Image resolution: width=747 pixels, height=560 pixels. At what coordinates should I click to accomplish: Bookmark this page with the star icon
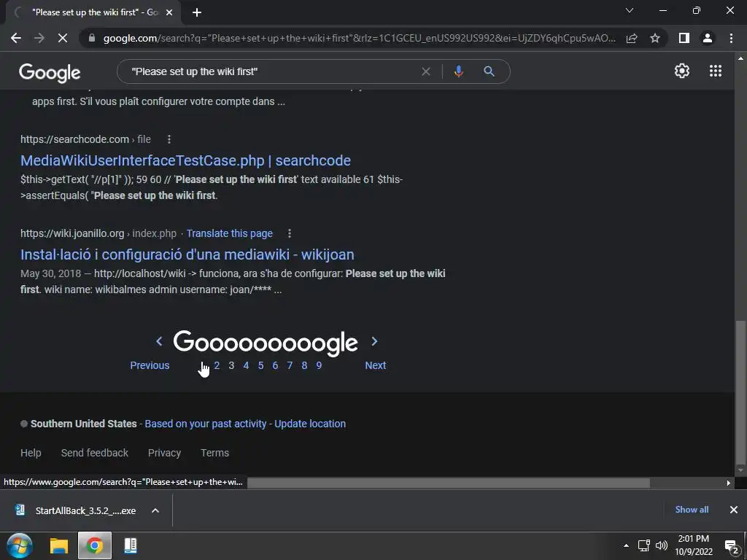[655, 38]
